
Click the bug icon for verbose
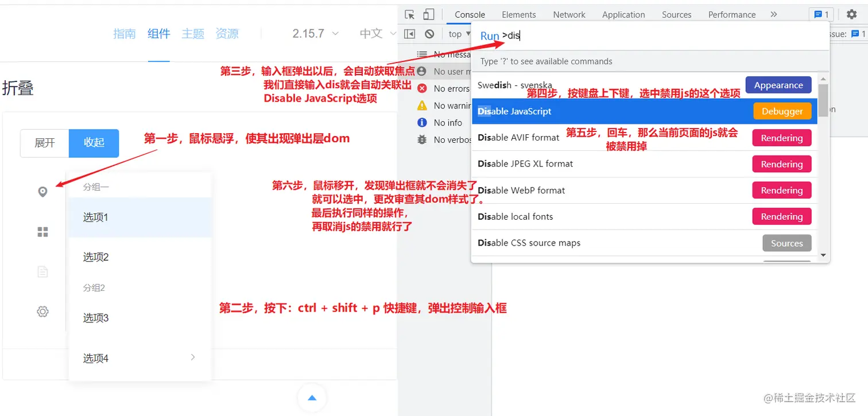(422, 139)
